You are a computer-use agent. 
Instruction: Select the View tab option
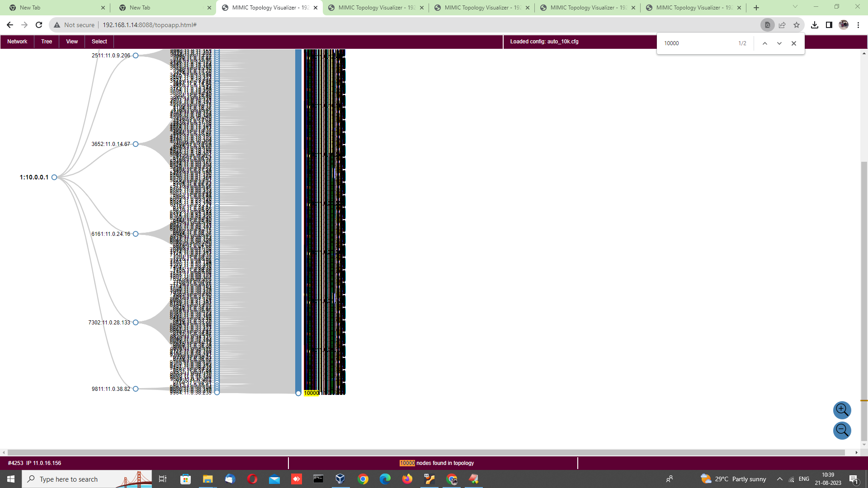(x=71, y=41)
